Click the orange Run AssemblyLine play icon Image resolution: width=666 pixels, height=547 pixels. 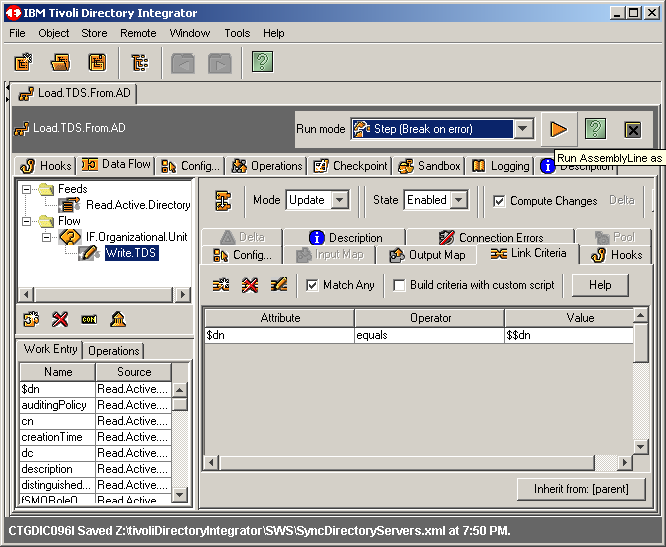pos(558,129)
